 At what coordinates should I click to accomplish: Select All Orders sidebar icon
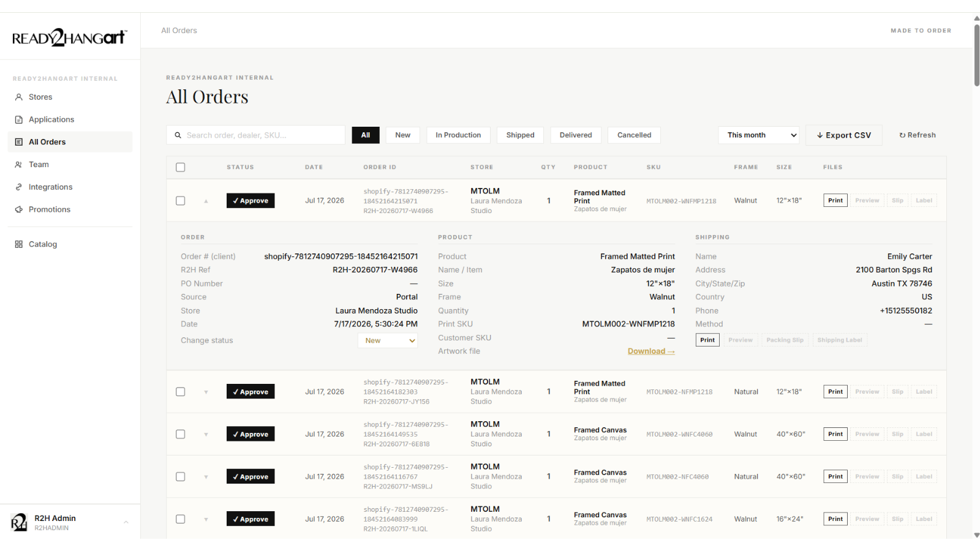click(x=19, y=142)
